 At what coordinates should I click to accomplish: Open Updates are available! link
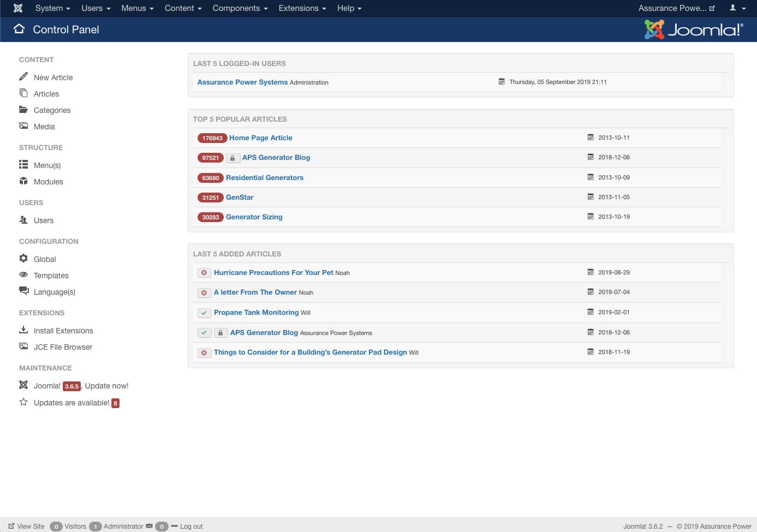tap(76, 403)
